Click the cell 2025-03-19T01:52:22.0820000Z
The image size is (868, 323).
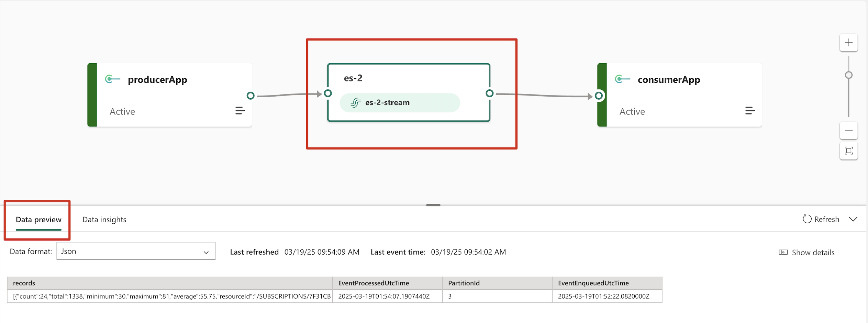pyautogui.click(x=607, y=296)
